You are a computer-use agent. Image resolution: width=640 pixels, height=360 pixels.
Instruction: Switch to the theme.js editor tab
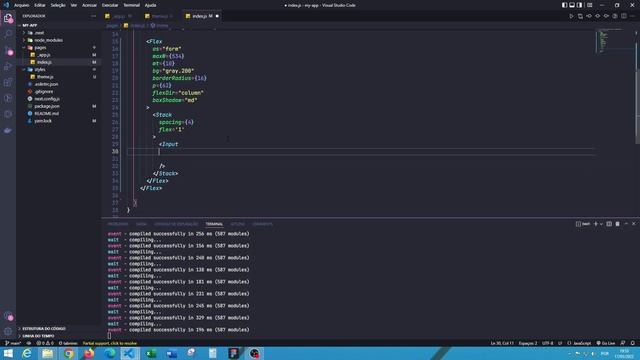click(159, 16)
